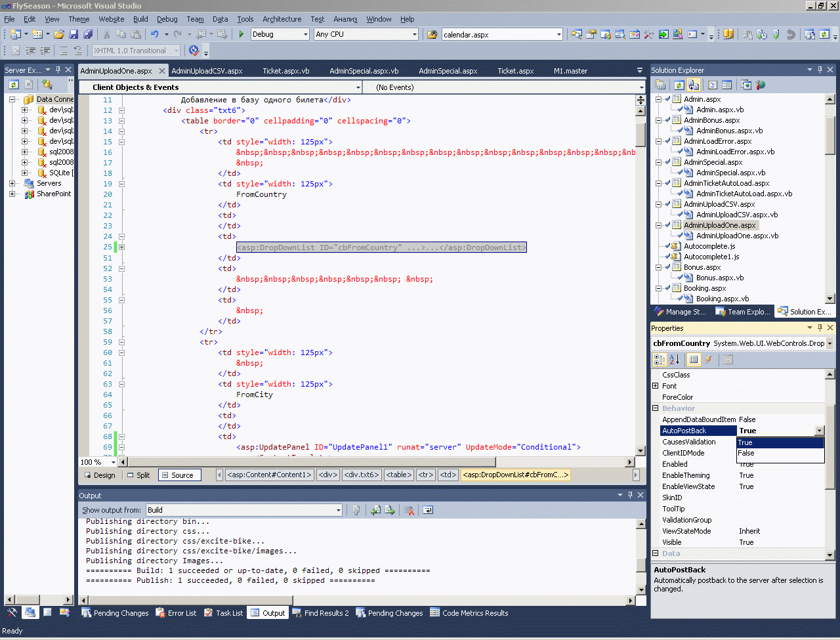Click the Save All toolbar icon

tap(88, 34)
